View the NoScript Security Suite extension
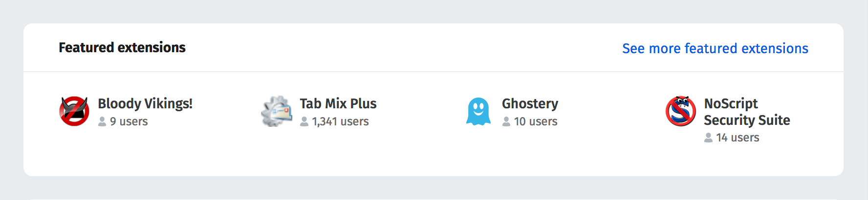Image resolution: width=868 pixels, height=200 pixels. [747, 112]
